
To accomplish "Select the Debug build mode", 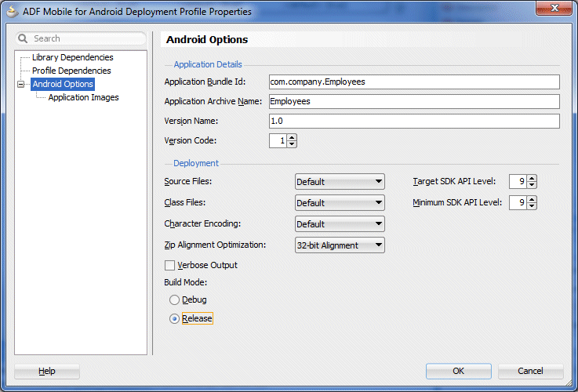I will (x=174, y=300).
